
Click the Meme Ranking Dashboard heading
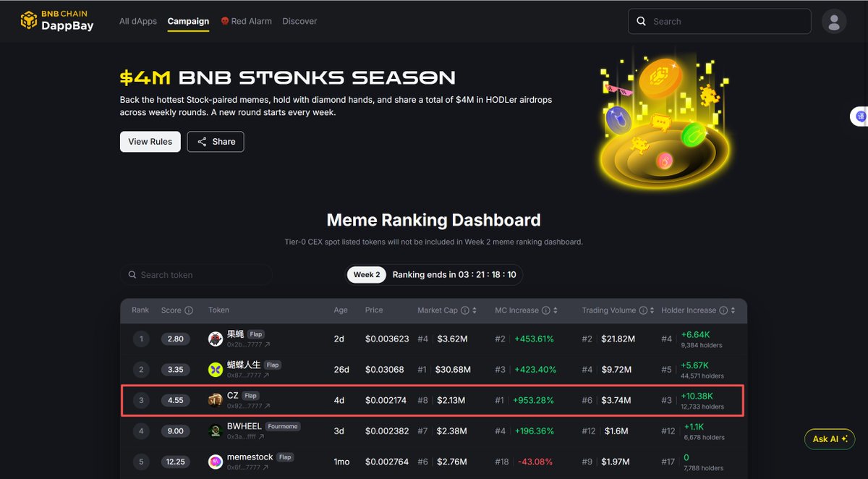point(433,220)
